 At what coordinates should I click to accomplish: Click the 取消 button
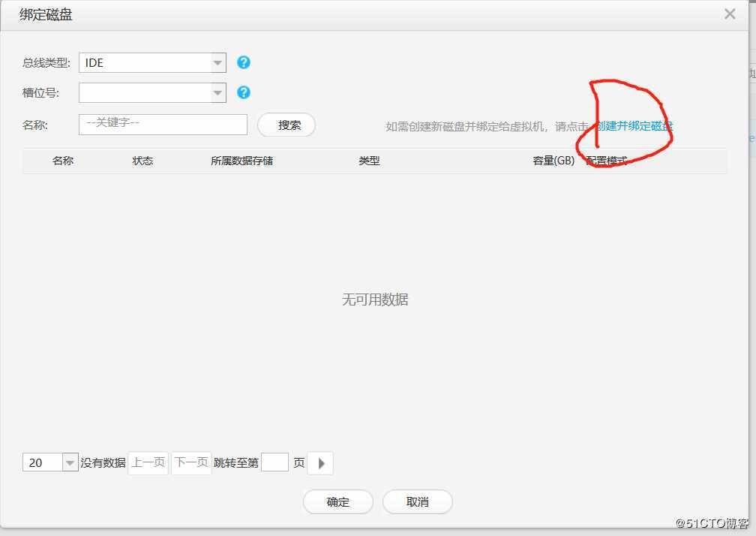point(418,501)
